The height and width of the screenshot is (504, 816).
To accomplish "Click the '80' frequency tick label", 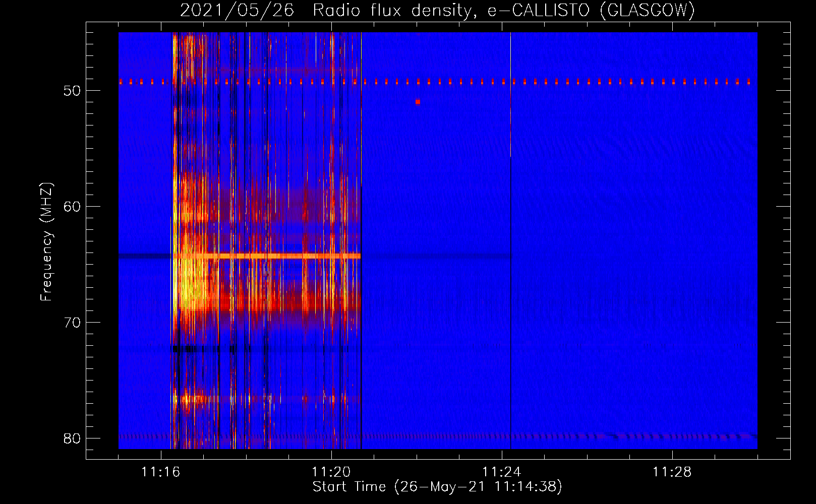I will coord(72,438).
